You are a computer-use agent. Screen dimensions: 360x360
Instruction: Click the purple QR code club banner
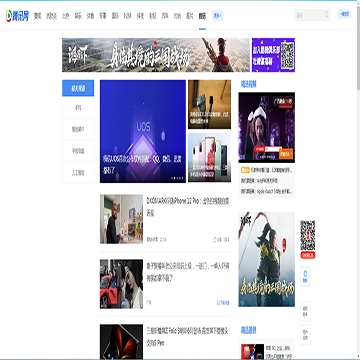273,55
